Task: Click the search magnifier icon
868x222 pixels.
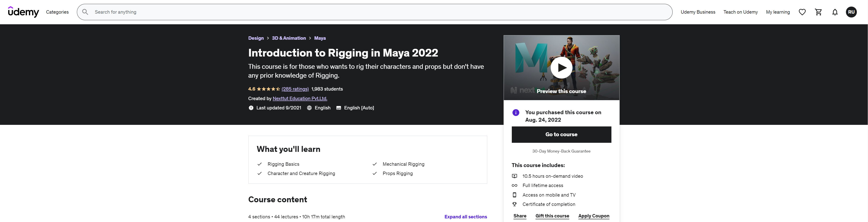Action: (85, 12)
